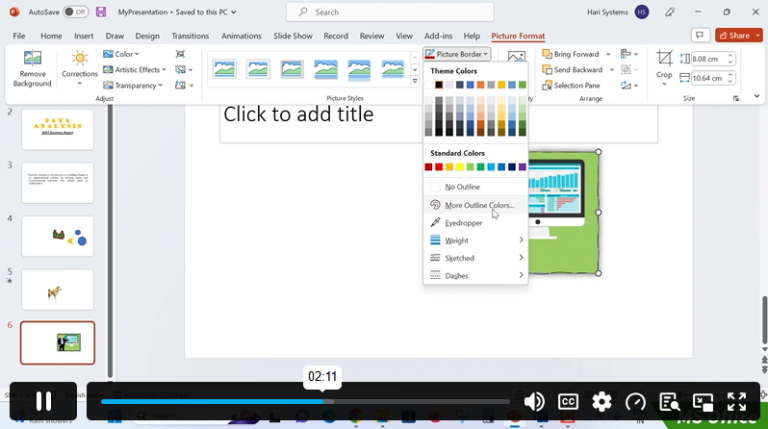
Task: Open video settings gear
Action: tap(601, 402)
